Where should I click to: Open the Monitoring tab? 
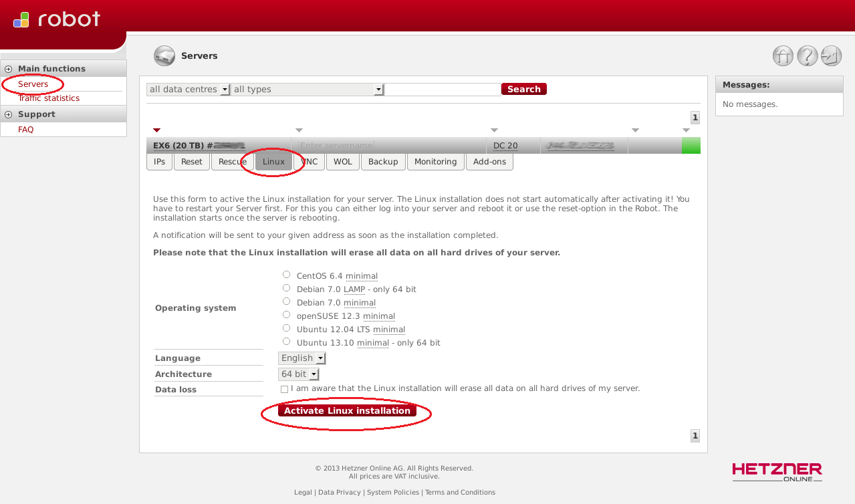click(x=436, y=162)
